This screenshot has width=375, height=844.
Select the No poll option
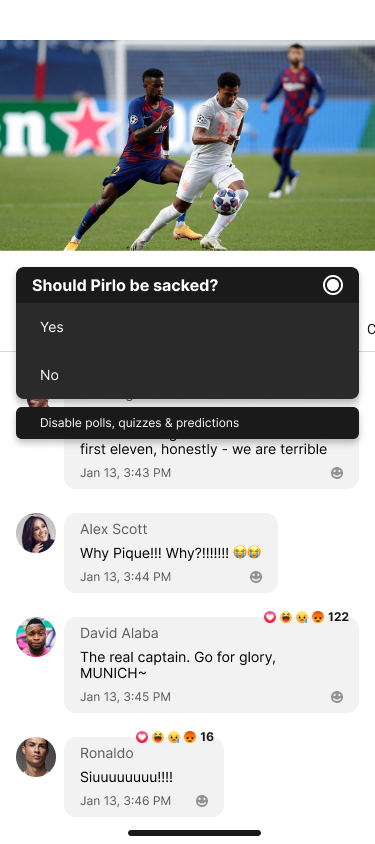[x=187, y=375]
